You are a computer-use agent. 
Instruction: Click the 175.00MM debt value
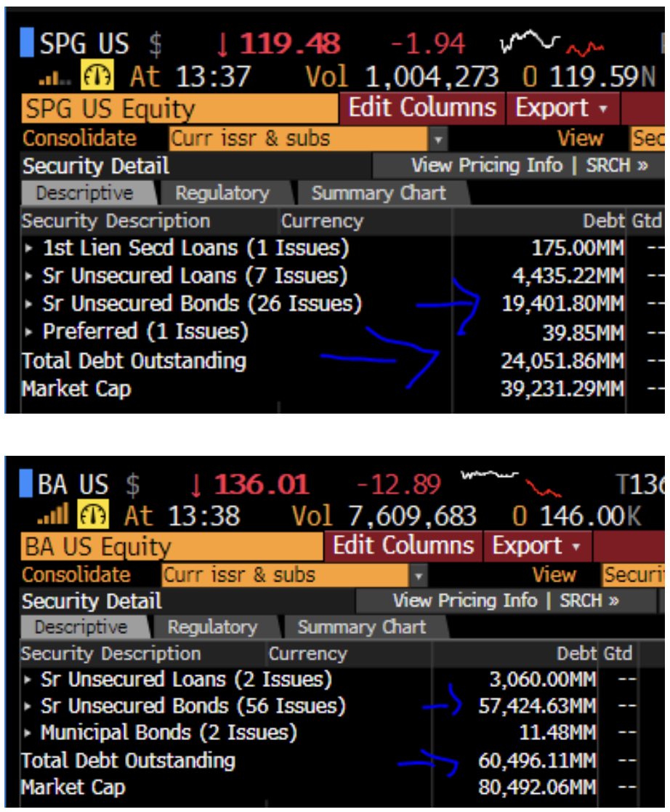[x=578, y=248]
